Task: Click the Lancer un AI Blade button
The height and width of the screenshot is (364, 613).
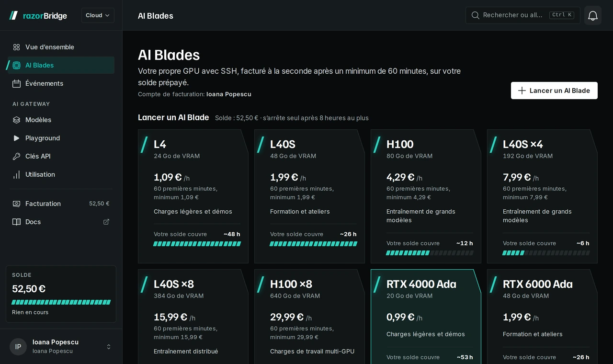Action: 554,91
